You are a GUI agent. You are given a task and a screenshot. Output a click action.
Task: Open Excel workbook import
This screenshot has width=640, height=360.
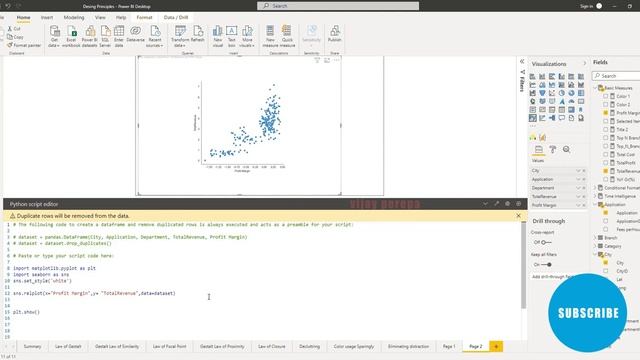point(71,36)
